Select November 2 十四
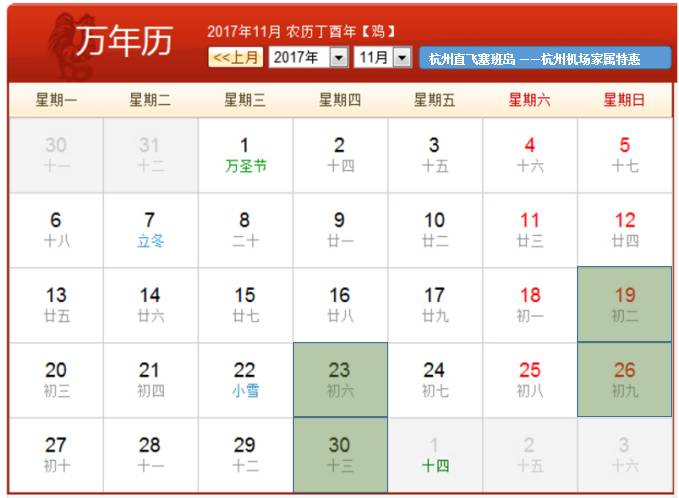 (x=340, y=155)
